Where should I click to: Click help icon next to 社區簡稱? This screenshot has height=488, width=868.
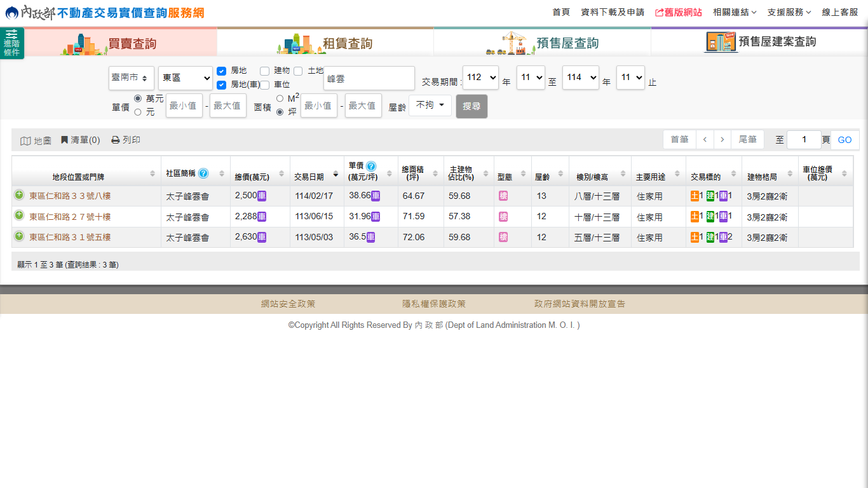pos(203,173)
